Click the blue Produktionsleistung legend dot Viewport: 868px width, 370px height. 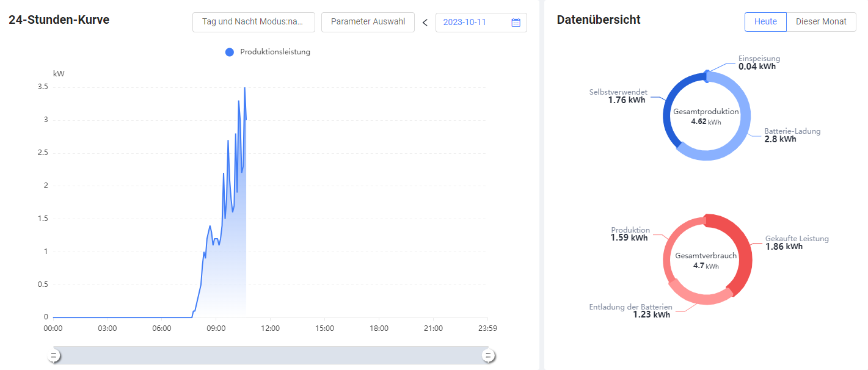click(230, 53)
